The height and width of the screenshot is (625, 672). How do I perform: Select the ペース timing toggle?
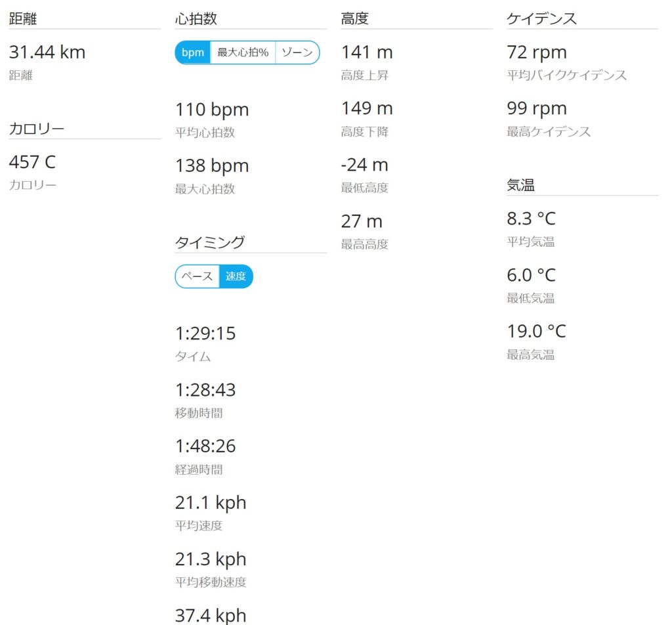click(198, 276)
